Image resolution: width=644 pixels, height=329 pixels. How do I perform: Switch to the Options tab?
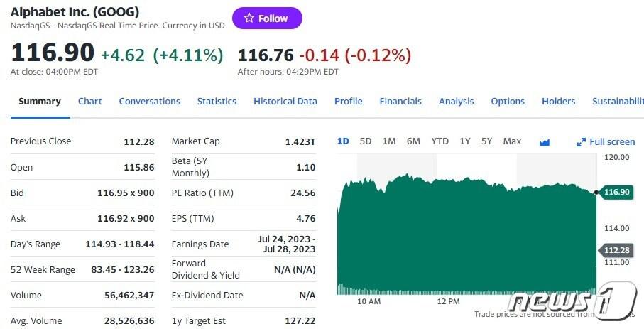(x=508, y=102)
